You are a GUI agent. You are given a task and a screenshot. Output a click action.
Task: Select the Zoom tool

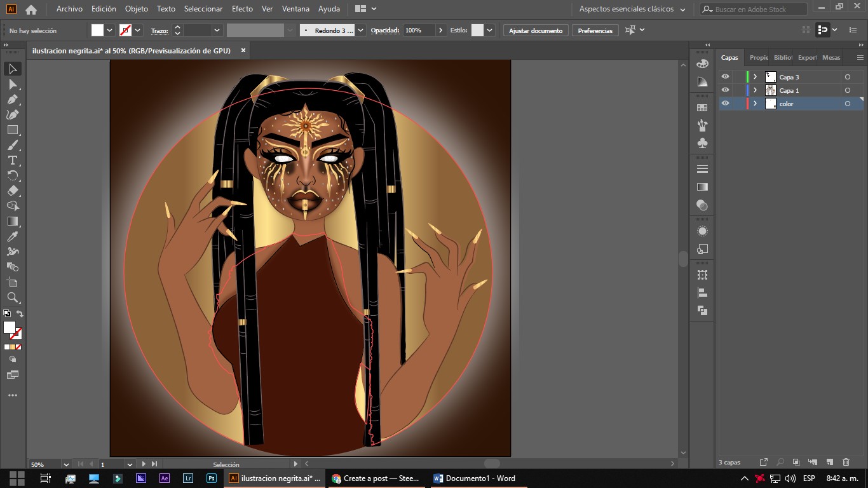point(12,297)
